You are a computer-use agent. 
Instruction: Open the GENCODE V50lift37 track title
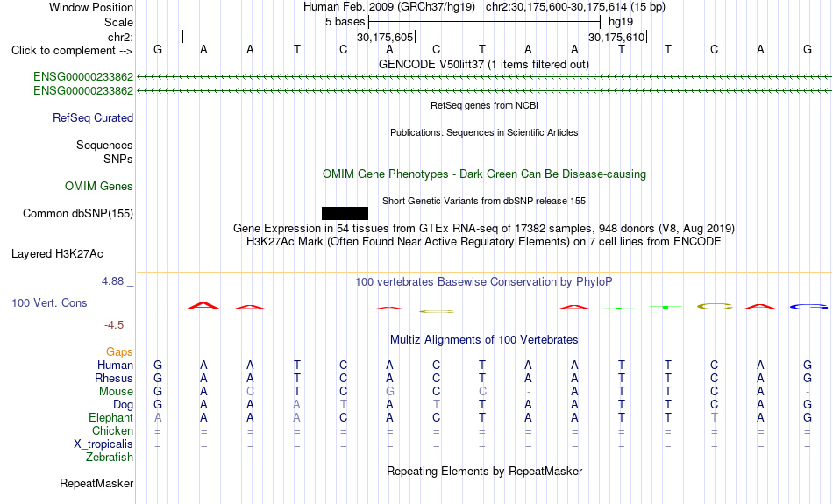coord(484,64)
